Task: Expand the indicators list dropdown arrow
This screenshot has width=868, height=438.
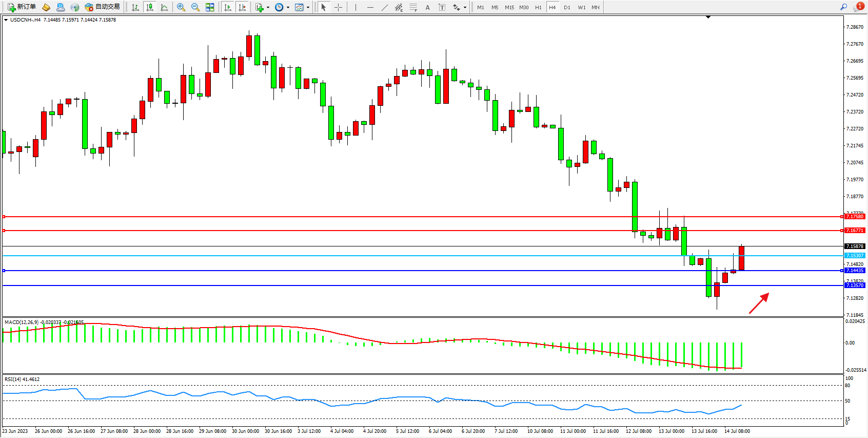Action: [268, 7]
